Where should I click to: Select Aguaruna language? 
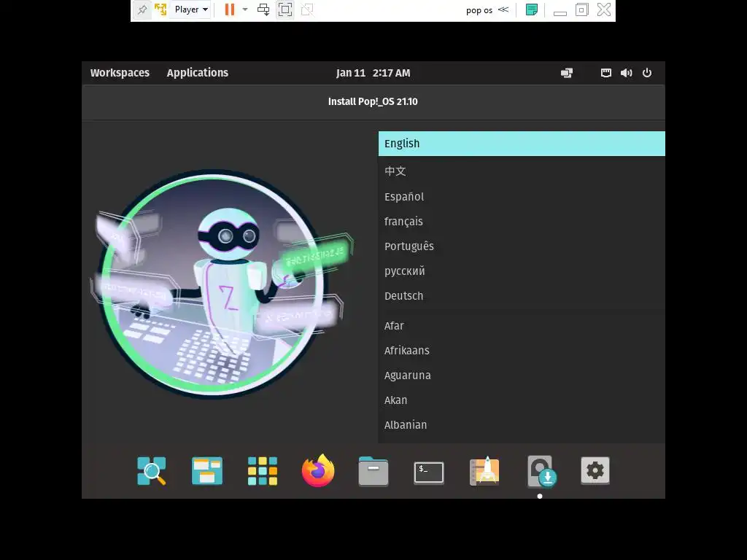[522, 376]
